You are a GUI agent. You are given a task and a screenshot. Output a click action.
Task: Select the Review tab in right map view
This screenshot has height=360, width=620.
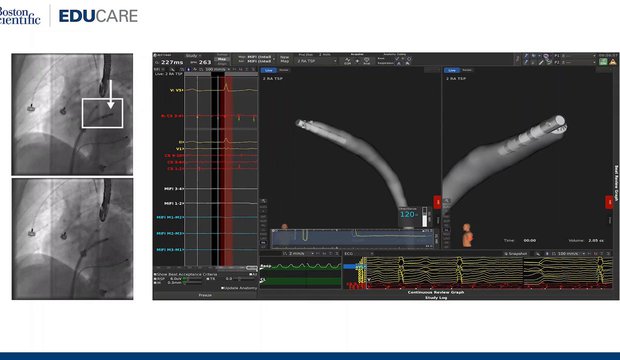[x=467, y=70]
